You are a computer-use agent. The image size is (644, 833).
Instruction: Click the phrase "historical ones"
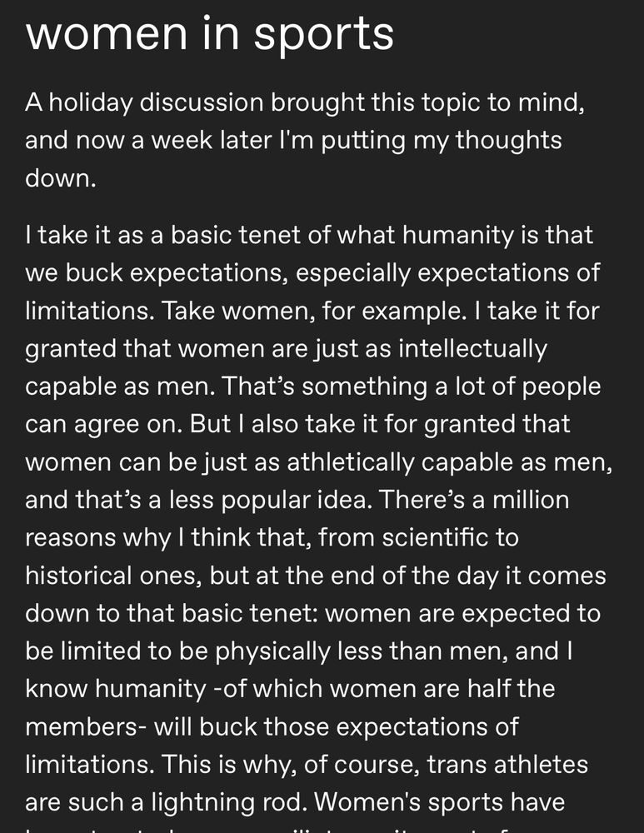point(113,576)
